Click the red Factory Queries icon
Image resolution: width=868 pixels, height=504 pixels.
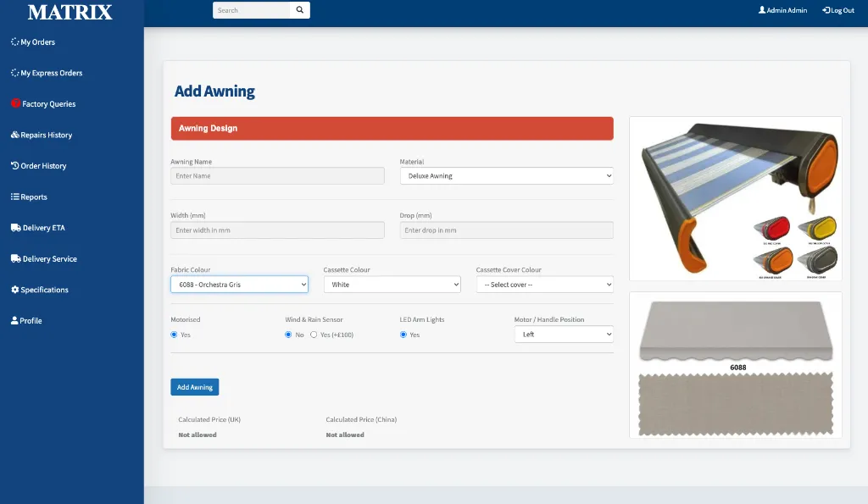pyautogui.click(x=15, y=102)
